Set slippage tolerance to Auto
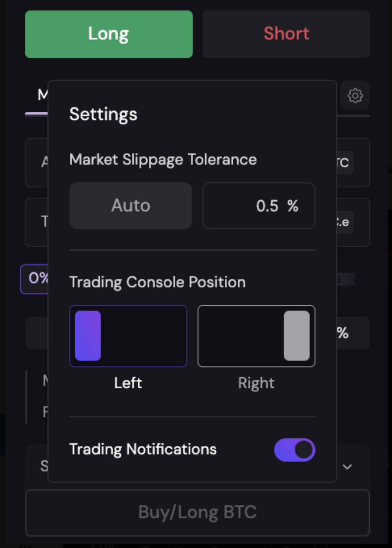This screenshot has width=392, height=548. [130, 205]
